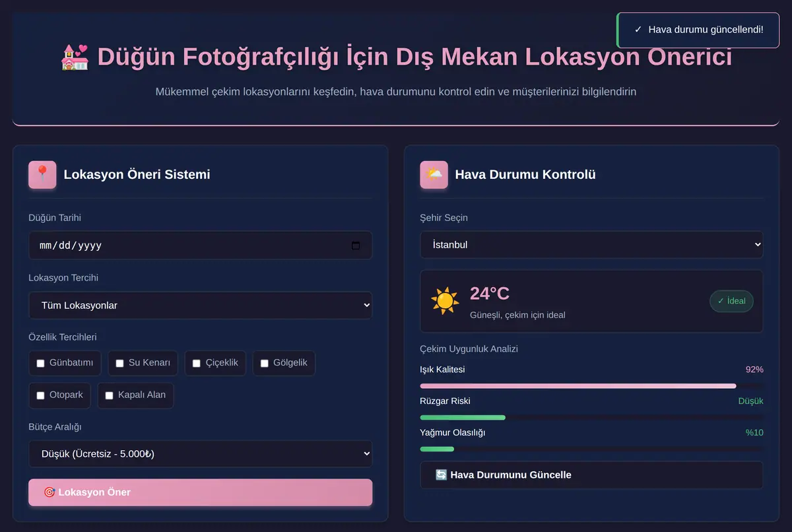Click the 'Düşük' wind risk value
Viewport: 792px width, 532px height.
(750, 401)
